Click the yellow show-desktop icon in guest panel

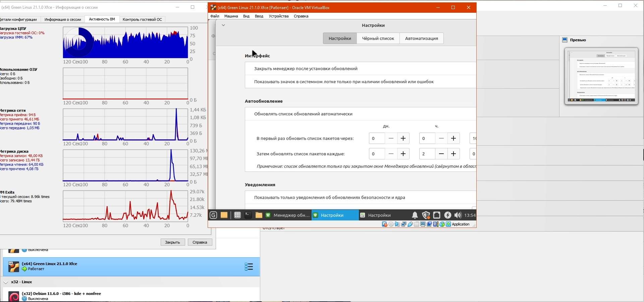click(x=224, y=215)
